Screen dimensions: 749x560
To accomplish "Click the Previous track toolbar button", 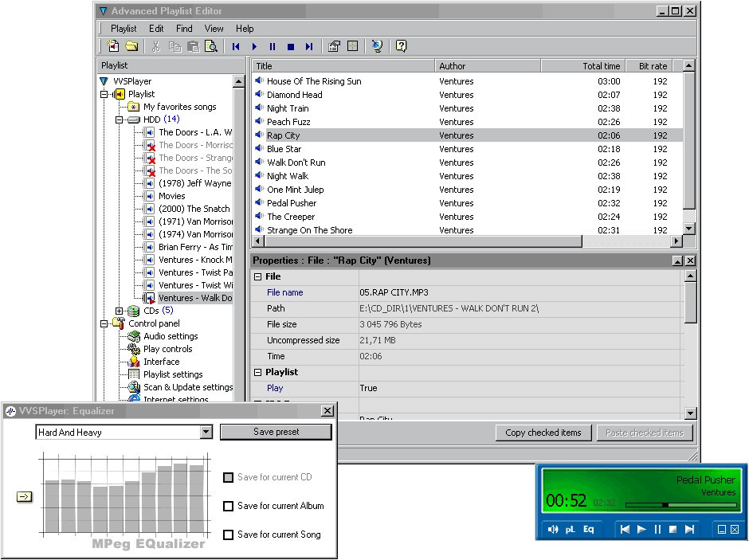I will (x=236, y=47).
